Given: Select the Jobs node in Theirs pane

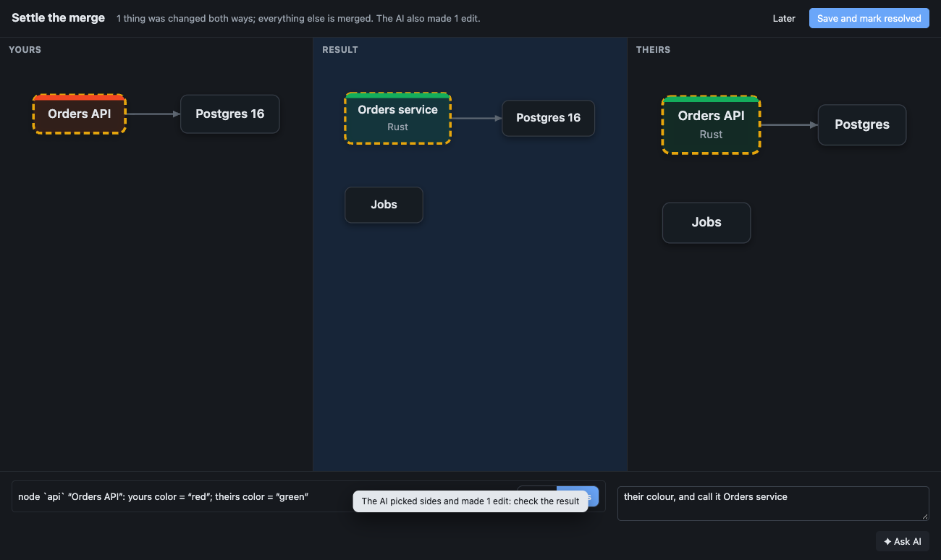Looking at the screenshot, I should point(706,222).
